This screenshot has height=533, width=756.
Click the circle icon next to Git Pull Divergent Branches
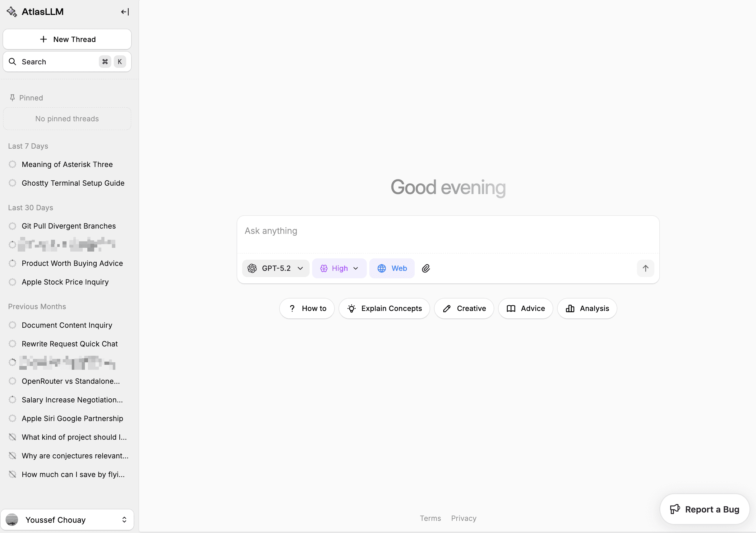click(x=12, y=226)
